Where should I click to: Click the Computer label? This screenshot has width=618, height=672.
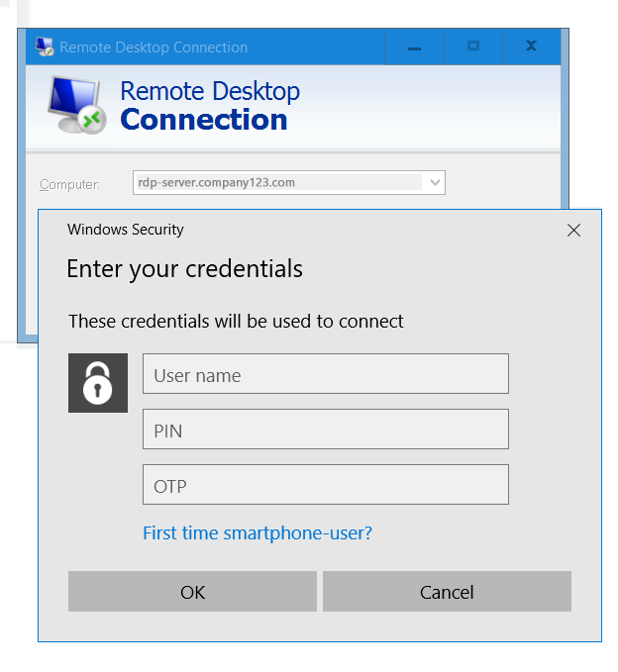point(69,184)
